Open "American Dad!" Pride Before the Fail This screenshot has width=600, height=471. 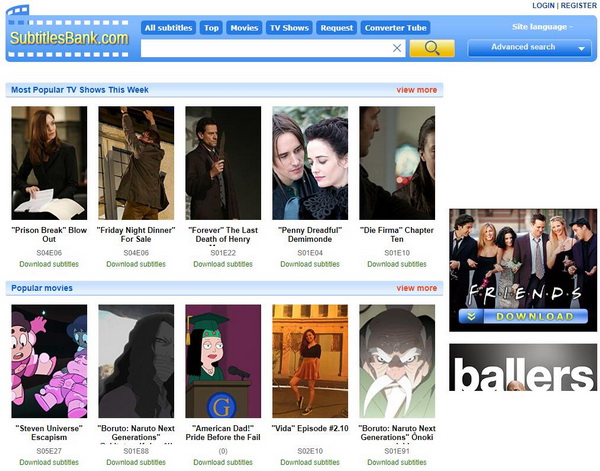pos(223,433)
